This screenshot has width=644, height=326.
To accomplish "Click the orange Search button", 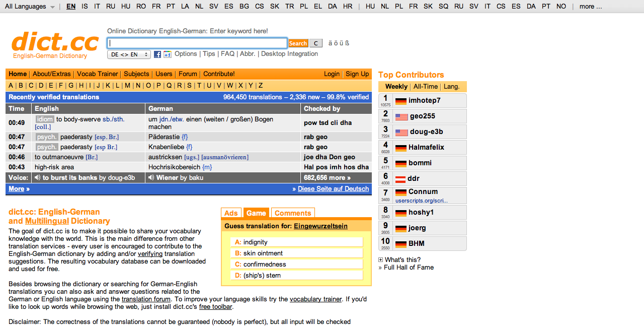I will [x=298, y=43].
